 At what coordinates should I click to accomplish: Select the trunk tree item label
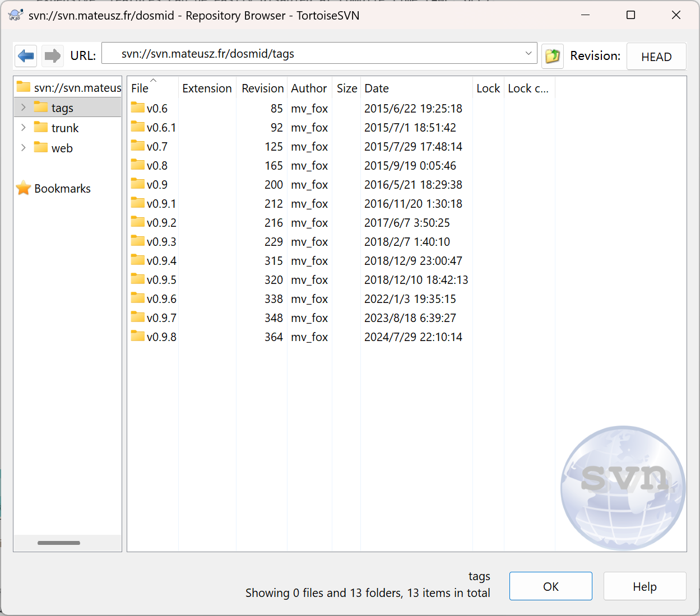(65, 128)
